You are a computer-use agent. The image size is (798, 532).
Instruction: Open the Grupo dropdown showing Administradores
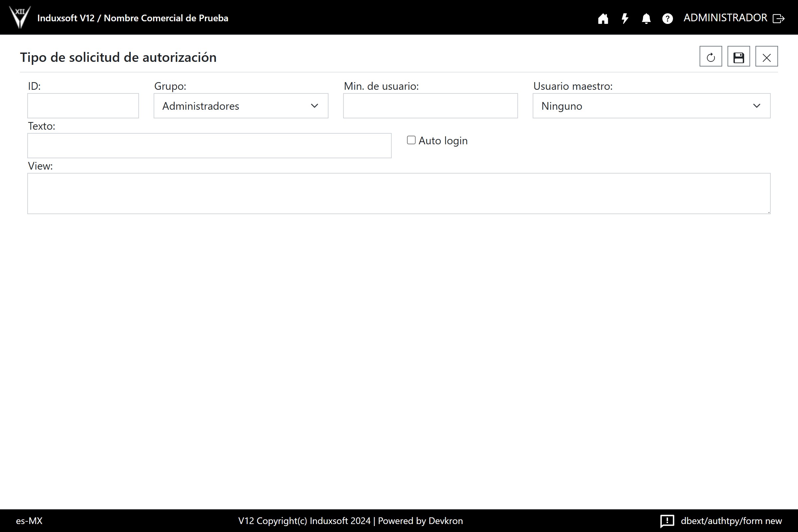[240, 106]
